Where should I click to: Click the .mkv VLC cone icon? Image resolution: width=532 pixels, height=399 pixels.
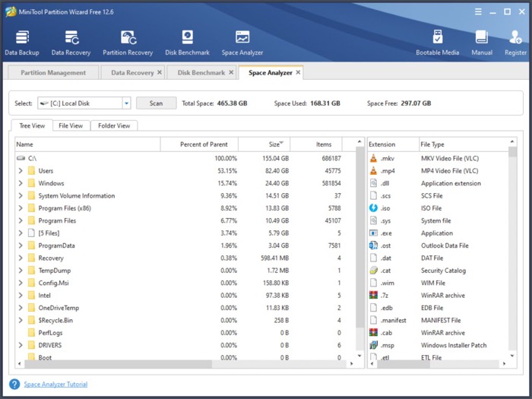pos(374,158)
